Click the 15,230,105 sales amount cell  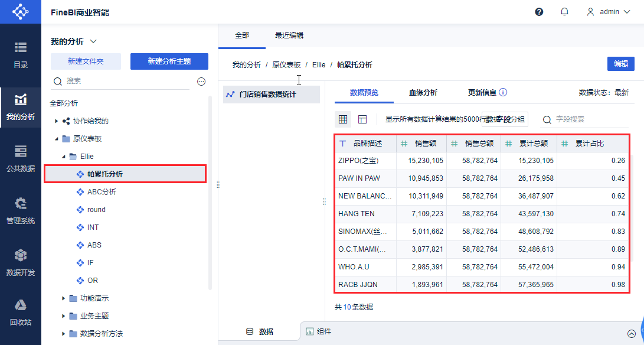[x=421, y=160]
